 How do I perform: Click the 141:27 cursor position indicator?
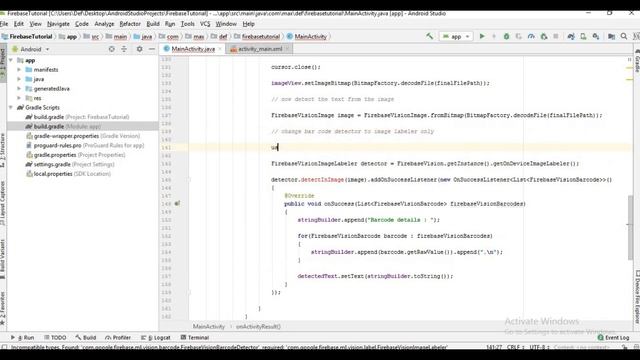[494, 347]
